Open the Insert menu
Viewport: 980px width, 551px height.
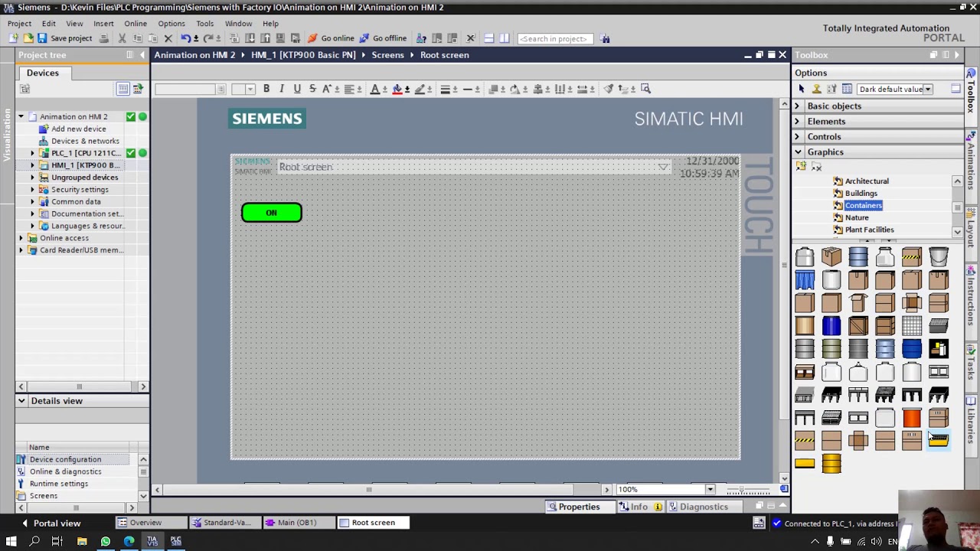tap(103, 24)
